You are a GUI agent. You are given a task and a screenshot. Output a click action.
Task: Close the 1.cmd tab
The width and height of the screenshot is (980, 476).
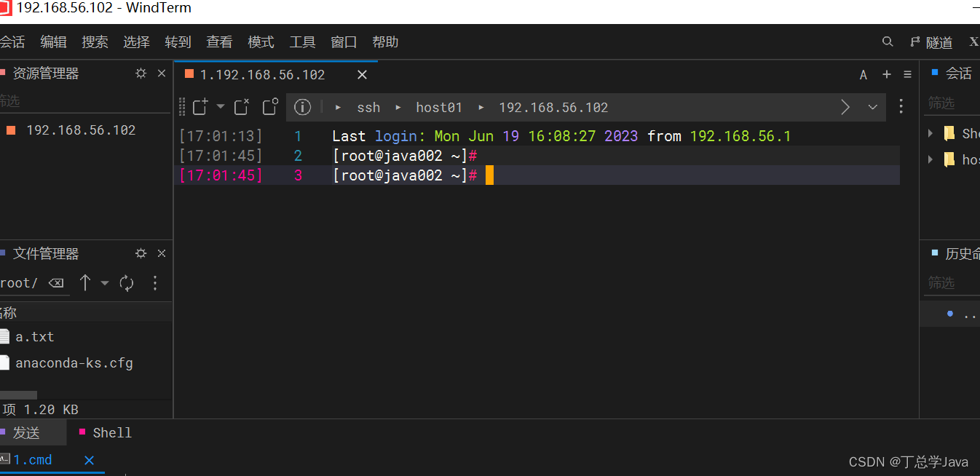90,460
